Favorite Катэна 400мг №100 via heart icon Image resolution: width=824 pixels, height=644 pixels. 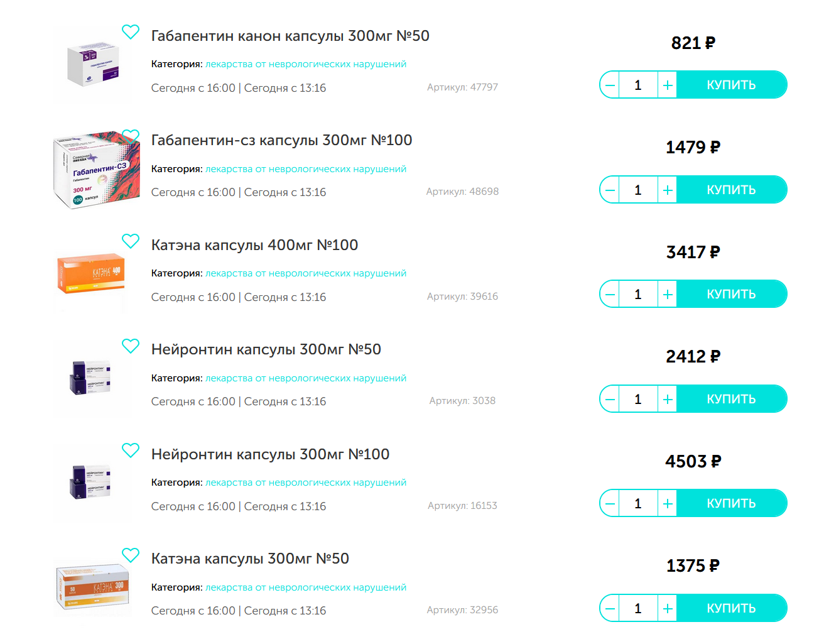coord(131,241)
